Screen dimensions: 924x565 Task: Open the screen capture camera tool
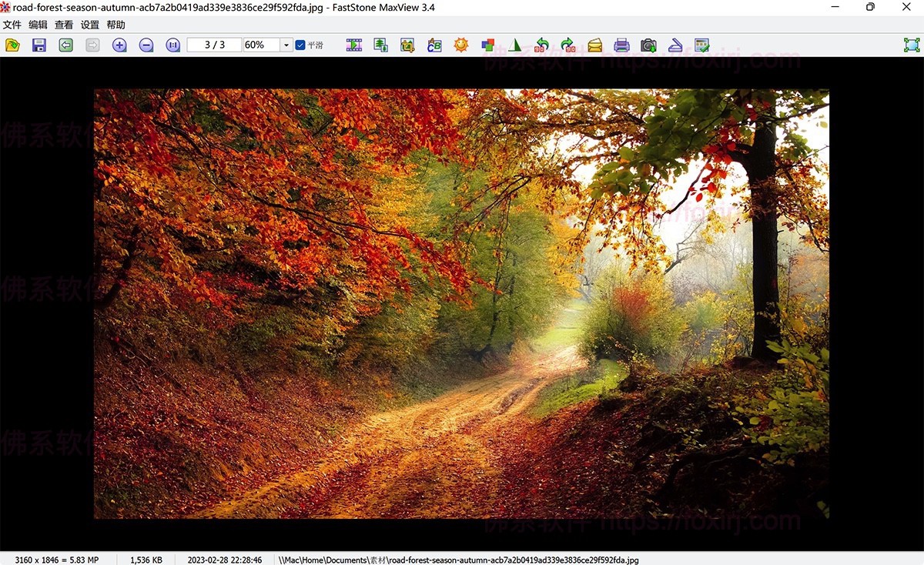pos(648,45)
